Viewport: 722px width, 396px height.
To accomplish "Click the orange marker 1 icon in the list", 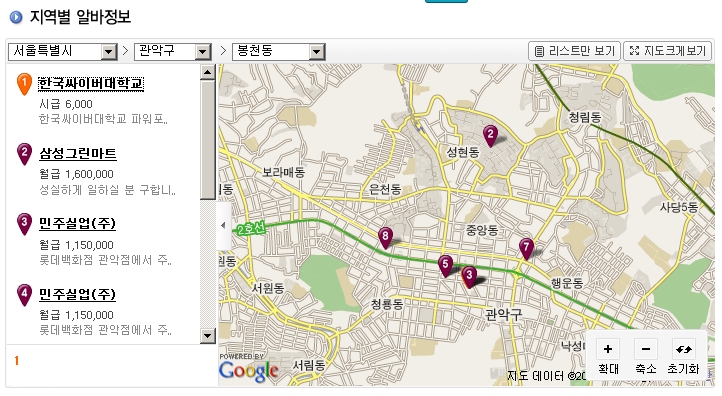I will 24,84.
